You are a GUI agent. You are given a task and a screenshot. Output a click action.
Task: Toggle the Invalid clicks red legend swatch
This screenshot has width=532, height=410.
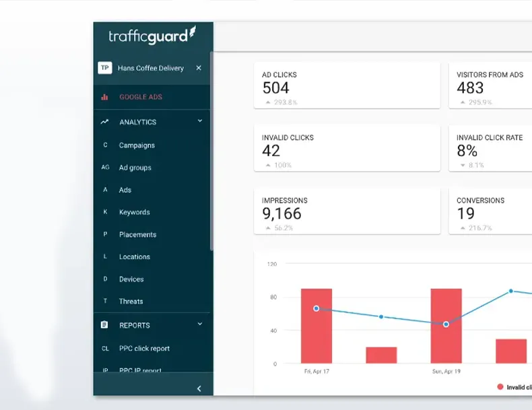[500, 386]
